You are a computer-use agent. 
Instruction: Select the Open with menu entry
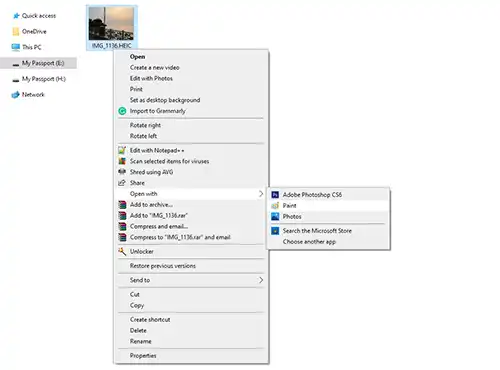(x=191, y=194)
